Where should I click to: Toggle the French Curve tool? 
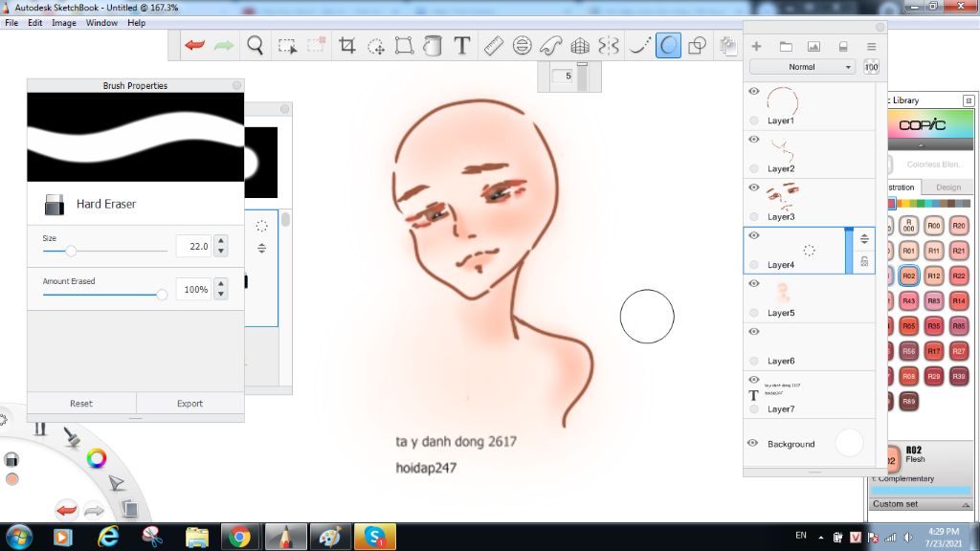[x=550, y=46]
